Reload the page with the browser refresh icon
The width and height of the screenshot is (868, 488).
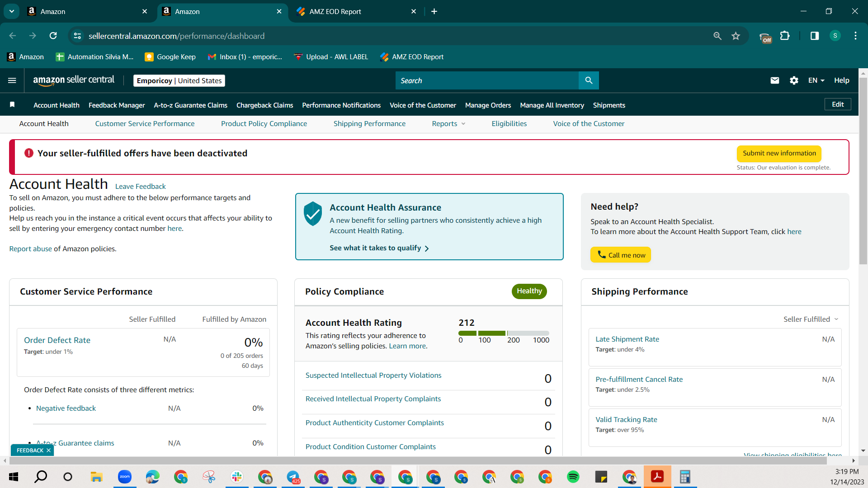(53, 36)
